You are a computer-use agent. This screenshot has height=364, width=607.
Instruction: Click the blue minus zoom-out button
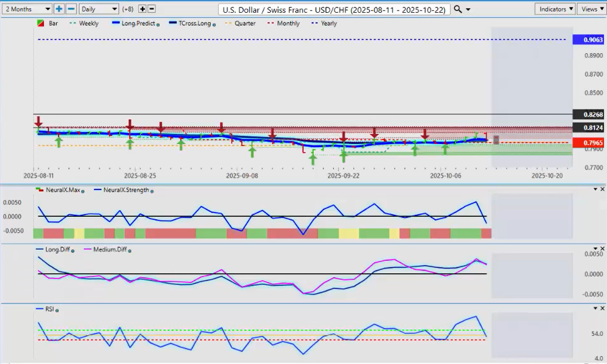71,9
